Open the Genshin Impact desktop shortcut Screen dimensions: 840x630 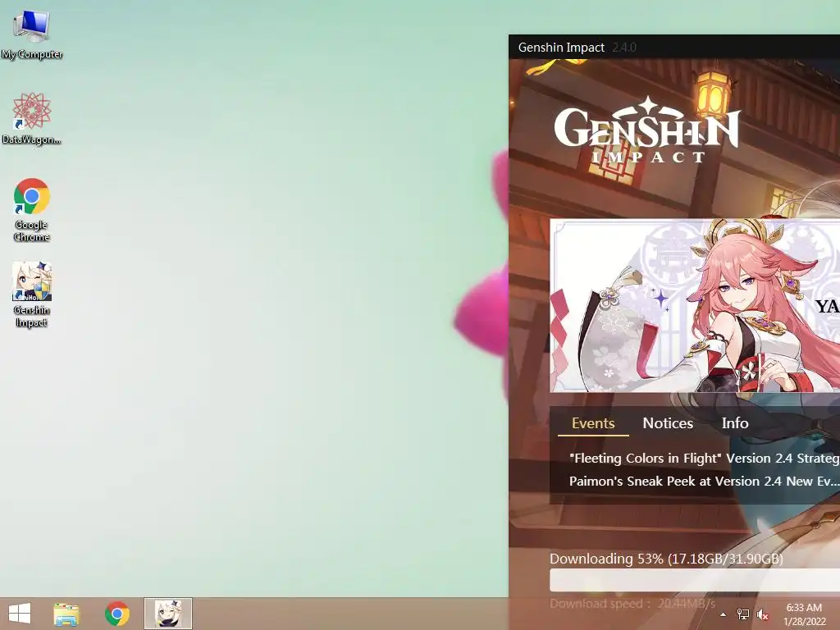click(32, 294)
